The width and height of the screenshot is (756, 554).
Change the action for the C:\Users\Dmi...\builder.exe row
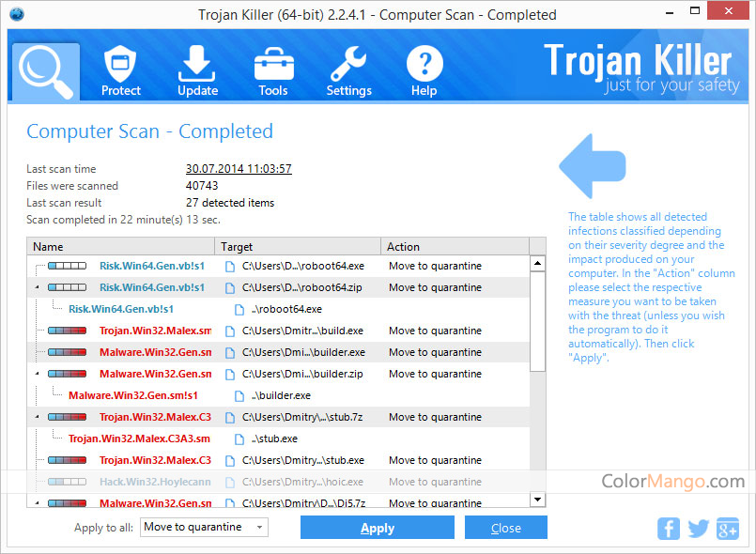pos(435,352)
